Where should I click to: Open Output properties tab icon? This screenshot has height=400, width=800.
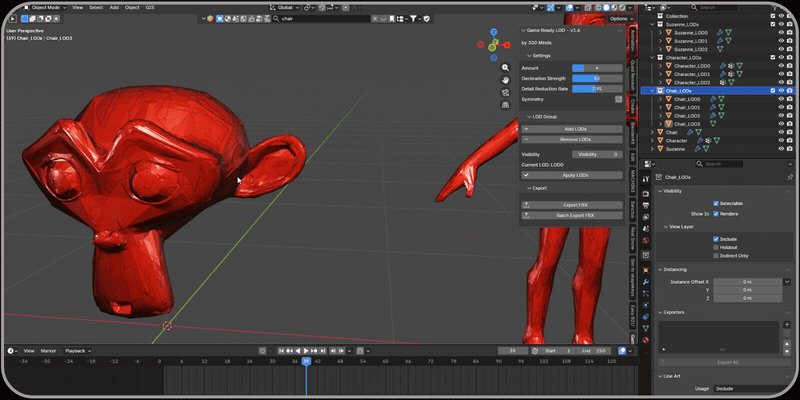(646, 206)
